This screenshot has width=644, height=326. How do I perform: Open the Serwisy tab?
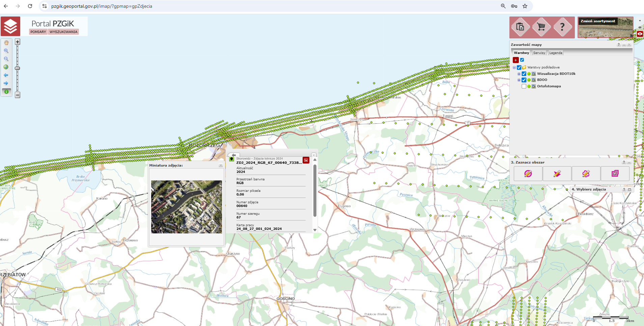click(x=539, y=53)
